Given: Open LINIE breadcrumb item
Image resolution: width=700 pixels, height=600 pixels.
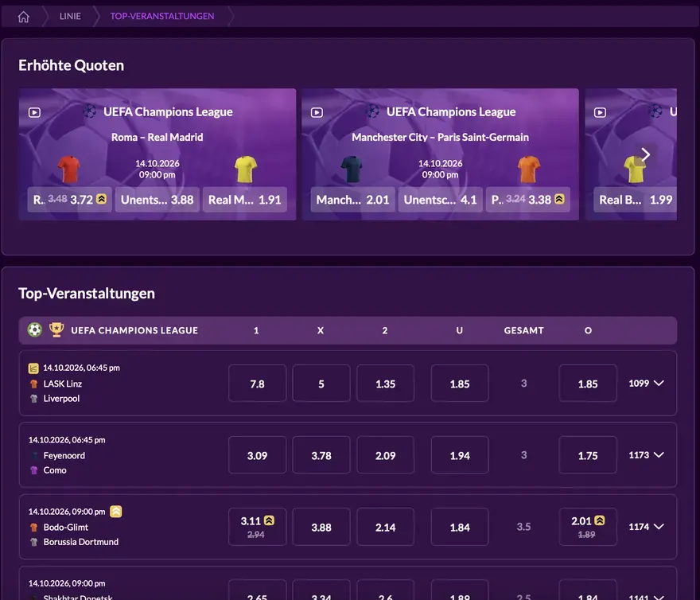Looking at the screenshot, I should coord(71,17).
